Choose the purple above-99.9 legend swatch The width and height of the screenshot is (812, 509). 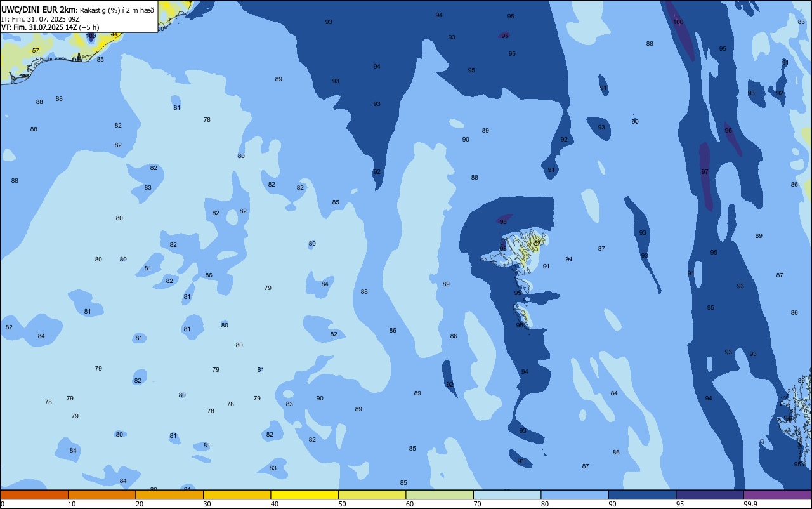point(777,494)
